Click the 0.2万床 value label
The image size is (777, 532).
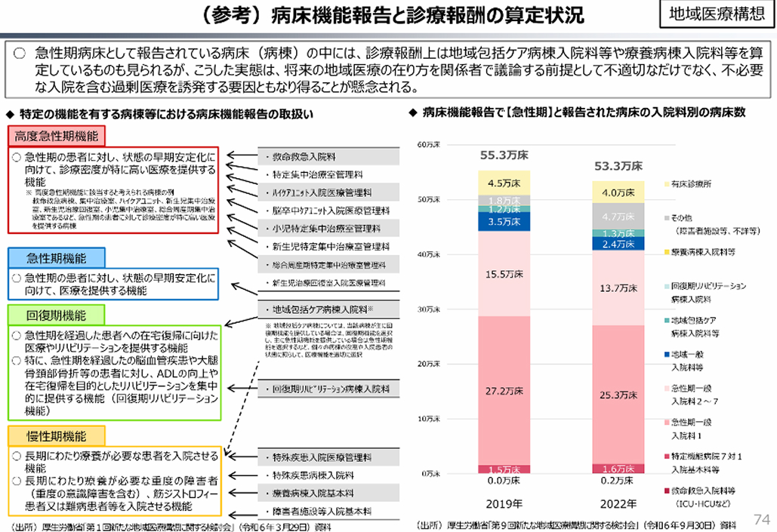coord(618,481)
